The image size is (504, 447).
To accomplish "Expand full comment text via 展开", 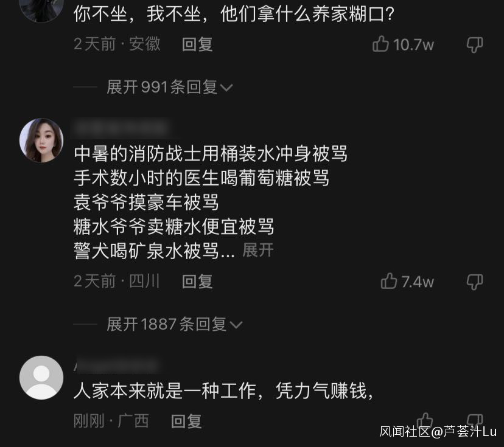I will pos(258,250).
